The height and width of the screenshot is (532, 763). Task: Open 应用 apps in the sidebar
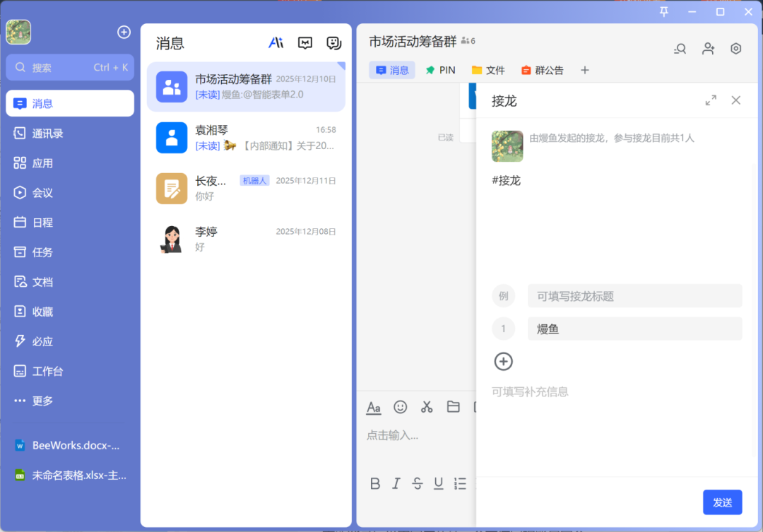(70, 162)
